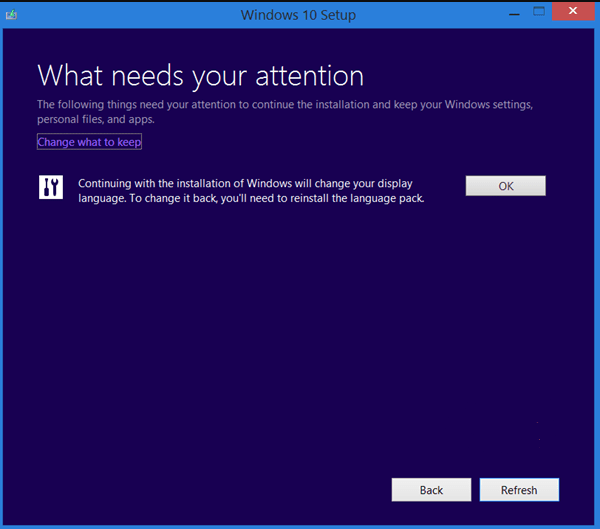Image resolution: width=600 pixels, height=529 pixels.
Task: Maximize the Windows 10 Setup window
Action: (x=539, y=12)
